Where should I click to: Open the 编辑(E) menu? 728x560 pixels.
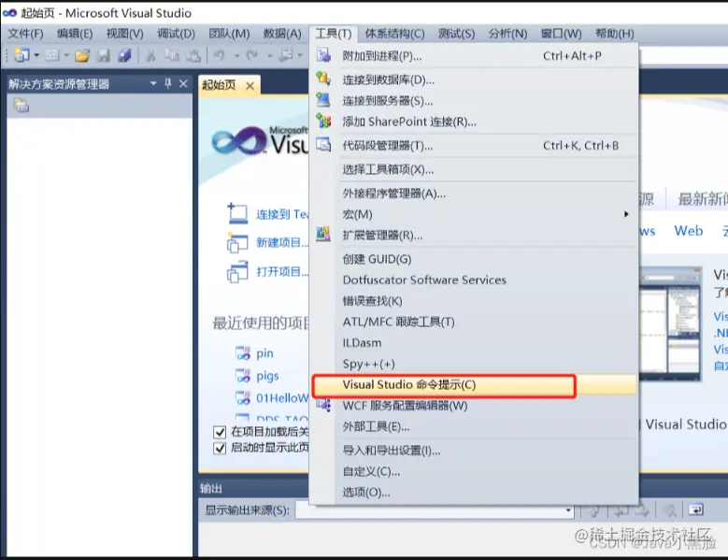click(75, 34)
